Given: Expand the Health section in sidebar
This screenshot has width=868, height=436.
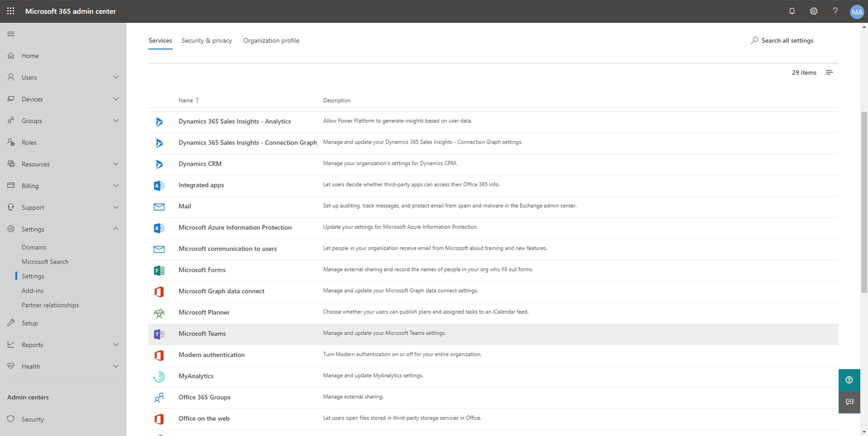Looking at the screenshot, I should click(x=116, y=366).
